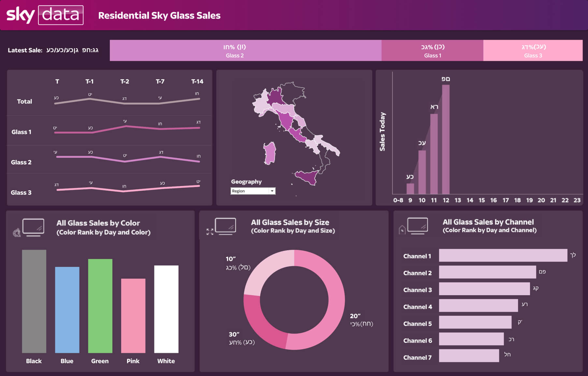588x376 pixels.
Task: Click the All Glass Sales by Color heading
Action: pos(98,223)
